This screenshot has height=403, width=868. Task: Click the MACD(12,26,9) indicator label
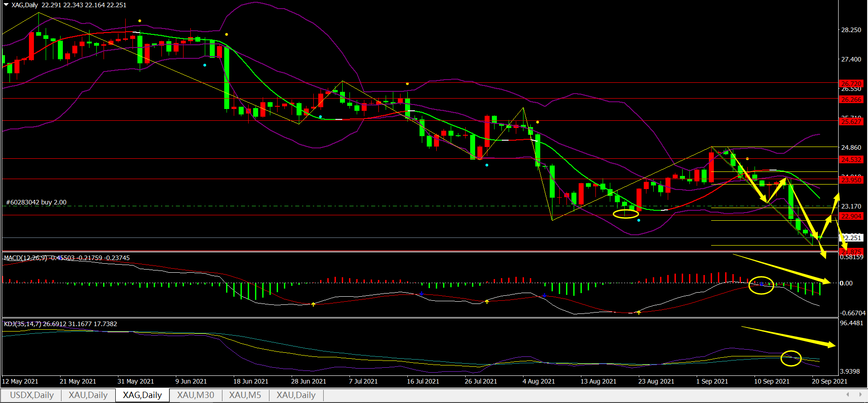click(26, 258)
